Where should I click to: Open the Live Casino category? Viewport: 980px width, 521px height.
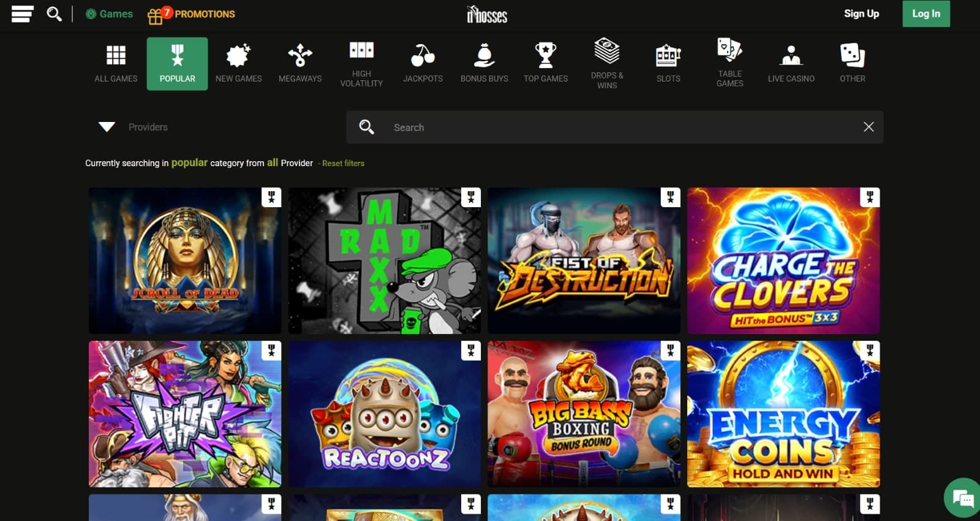[x=791, y=64]
